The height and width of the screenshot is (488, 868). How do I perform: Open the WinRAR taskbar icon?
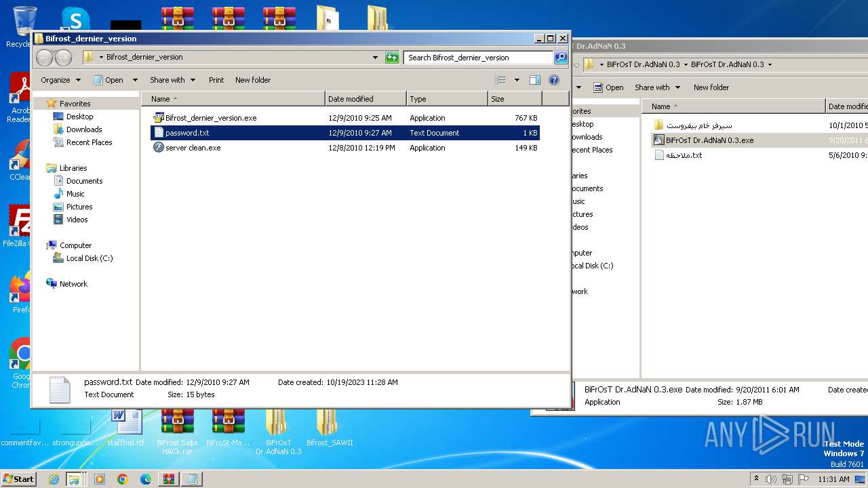(168, 479)
